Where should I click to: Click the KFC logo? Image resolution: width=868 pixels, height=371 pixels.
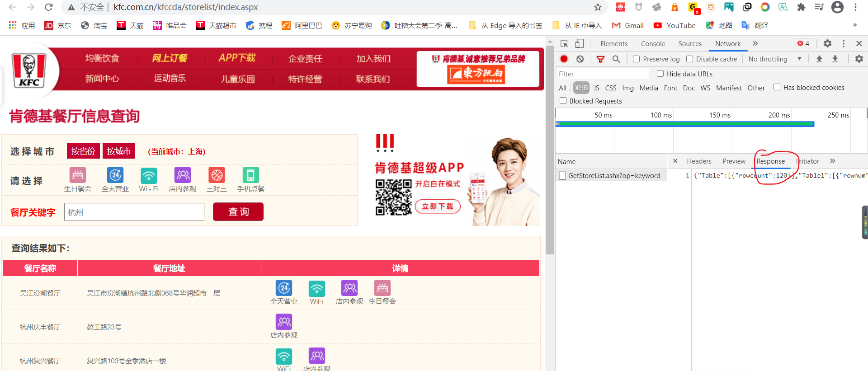29,70
